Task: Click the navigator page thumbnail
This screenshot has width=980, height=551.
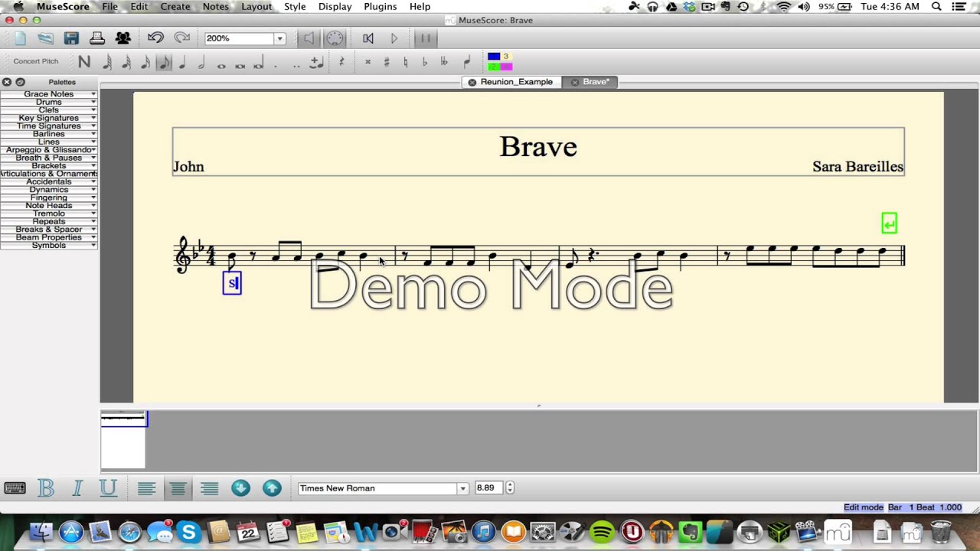Action: 123,440
